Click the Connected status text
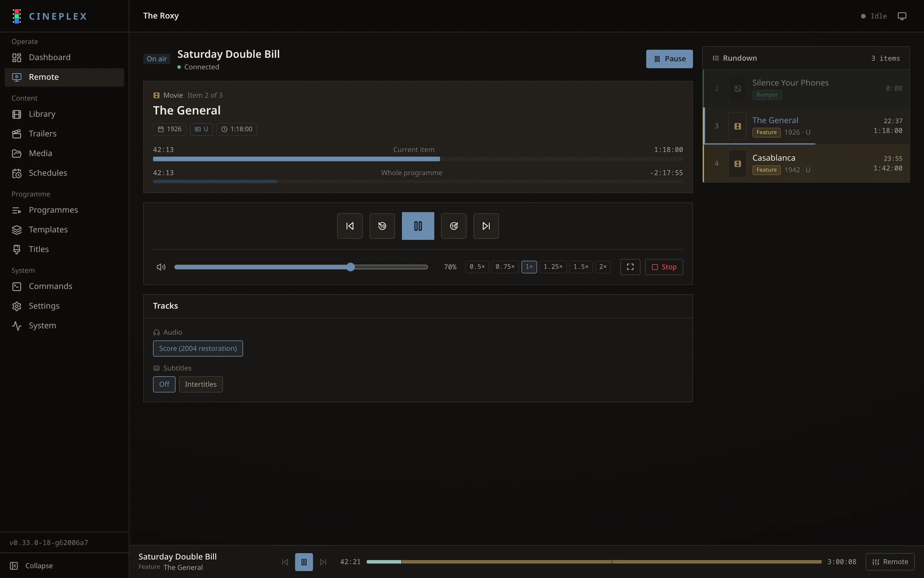 point(201,67)
